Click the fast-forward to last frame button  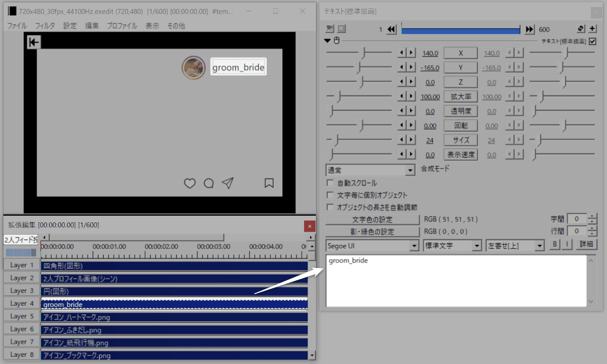point(529,30)
